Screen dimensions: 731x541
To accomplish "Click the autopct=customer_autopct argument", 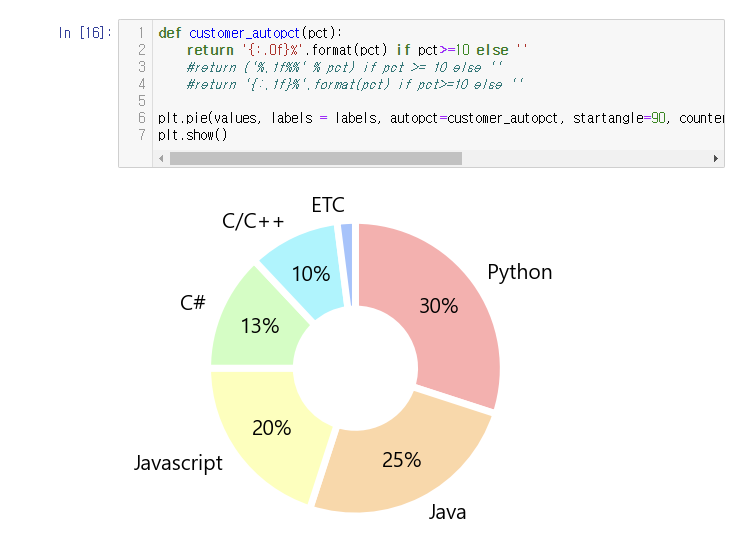I will tap(474, 118).
